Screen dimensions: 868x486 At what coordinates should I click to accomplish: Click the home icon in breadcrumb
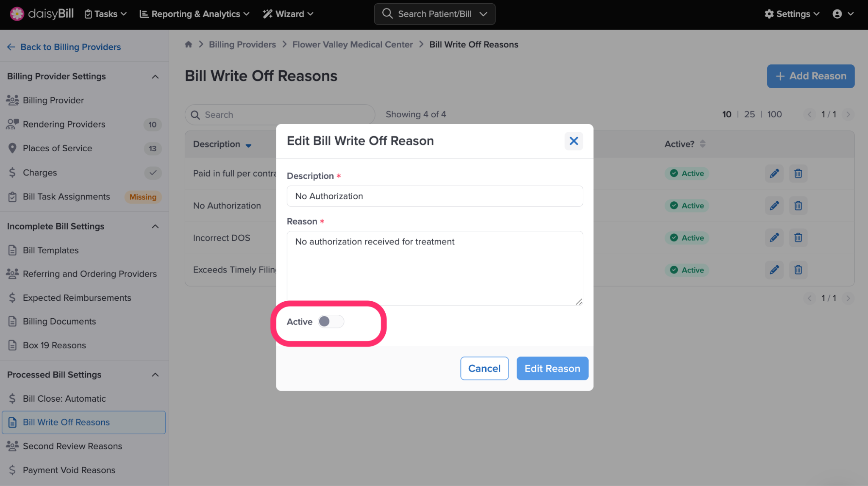click(x=189, y=44)
